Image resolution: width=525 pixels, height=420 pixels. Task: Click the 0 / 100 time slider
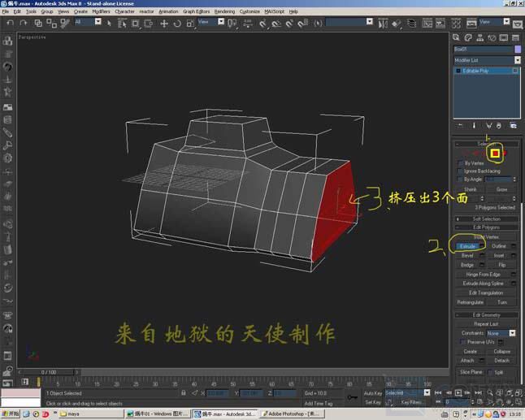[x=49, y=372]
